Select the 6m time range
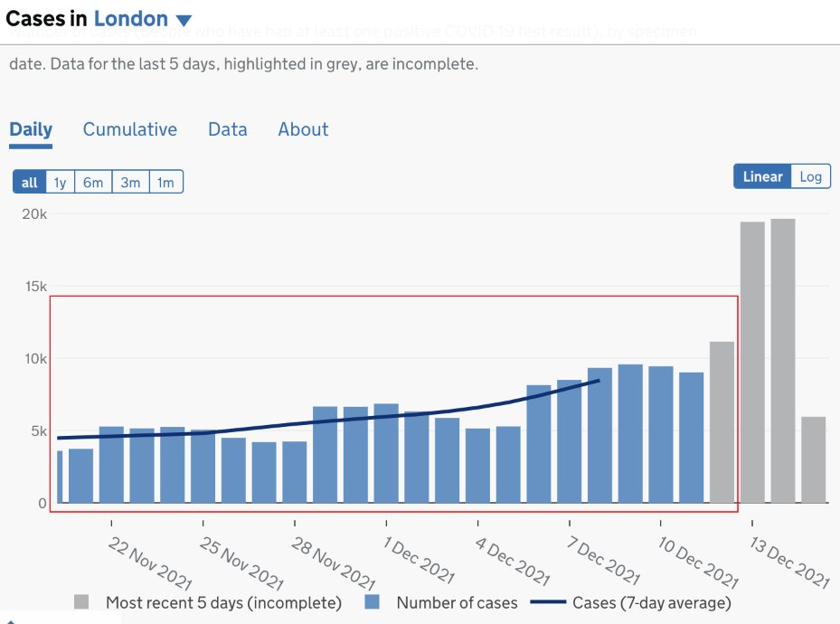The height and width of the screenshot is (624, 840). (93, 182)
